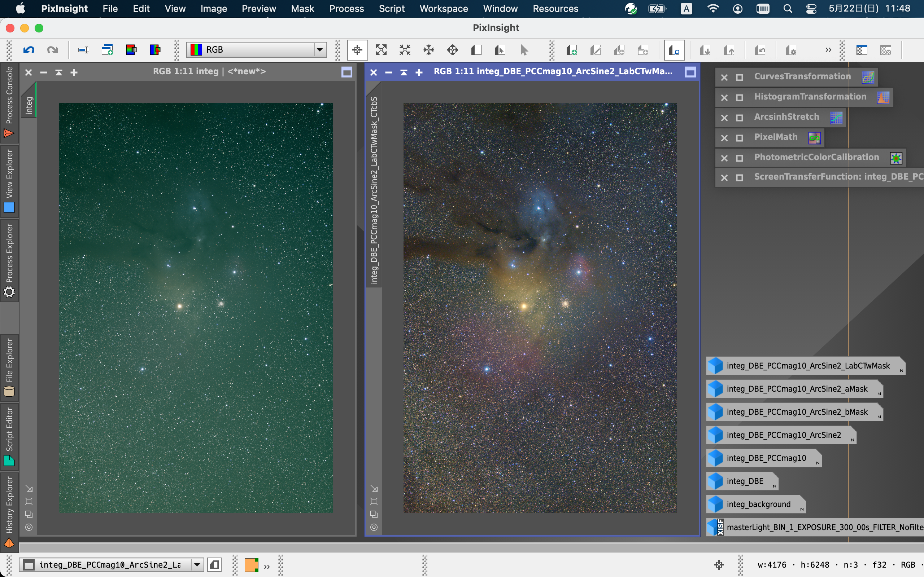Toggle square box beside ScreenTransferFunction icon
The width and height of the screenshot is (924, 577).
740,178
